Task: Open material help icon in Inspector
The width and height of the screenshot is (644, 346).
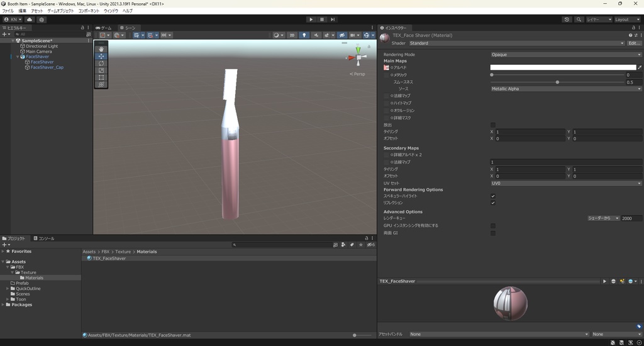Action: 630,35
